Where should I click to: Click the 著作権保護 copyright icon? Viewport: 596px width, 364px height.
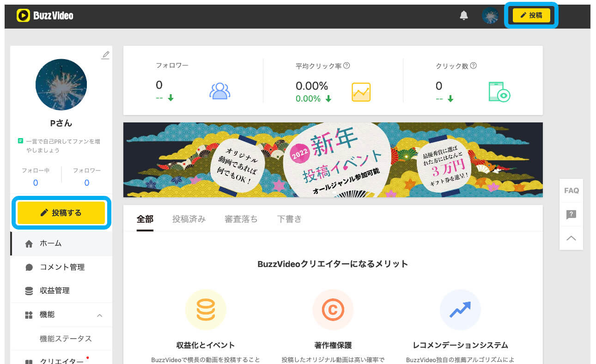tap(333, 309)
